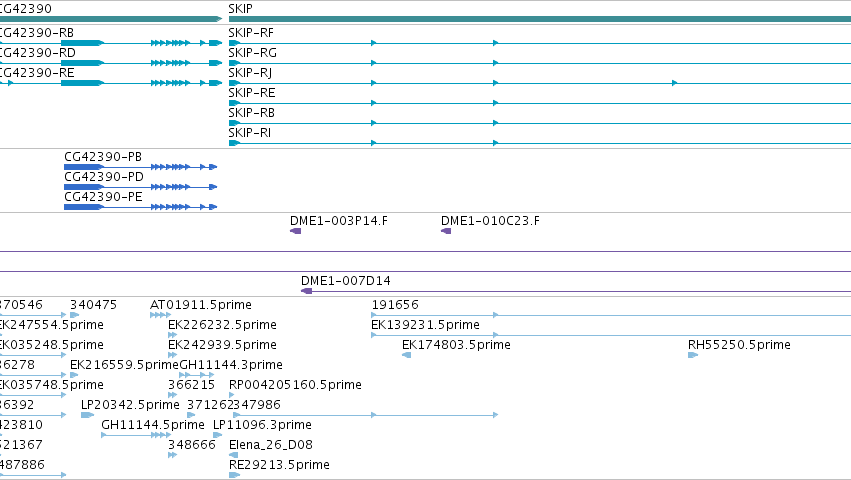
Task: Click the DME1-003P14.F arrow marker
Action: coord(295,231)
